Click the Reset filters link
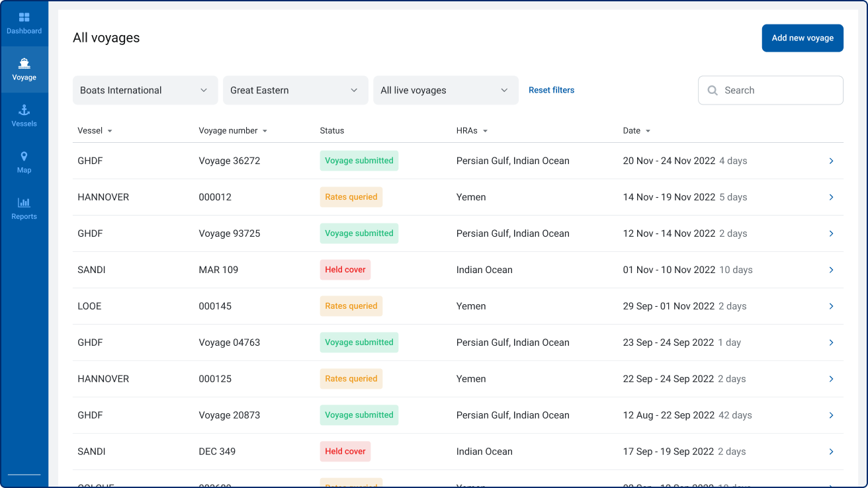Image resolution: width=868 pixels, height=488 pixels. click(551, 90)
